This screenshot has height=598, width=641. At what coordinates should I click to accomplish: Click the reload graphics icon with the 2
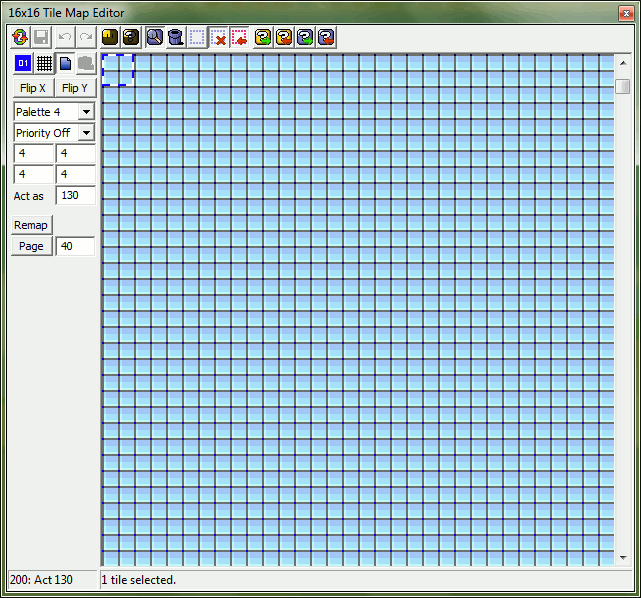coord(20,38)
